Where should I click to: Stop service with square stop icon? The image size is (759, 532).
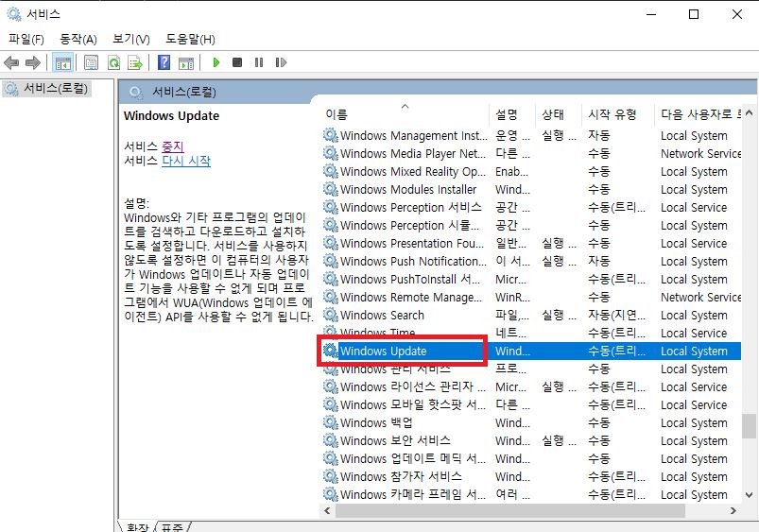[x=237, y=62]
